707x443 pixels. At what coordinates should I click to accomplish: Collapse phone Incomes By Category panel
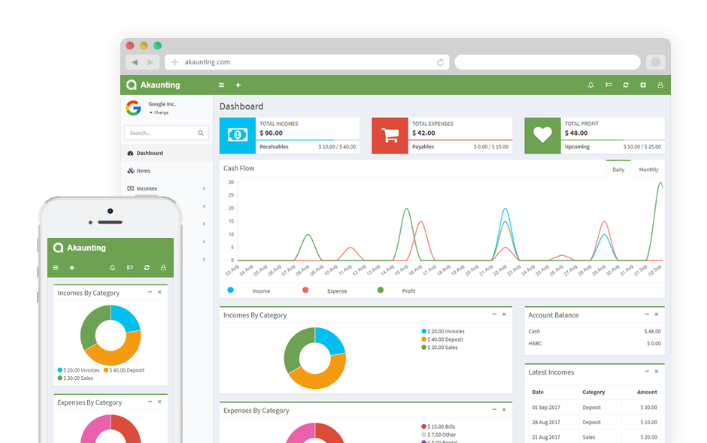tap(150, 292)
